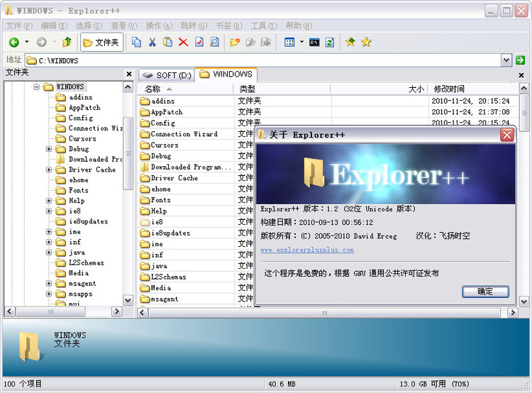
Task: Expand the java tree node
Action: pos(49,253)
